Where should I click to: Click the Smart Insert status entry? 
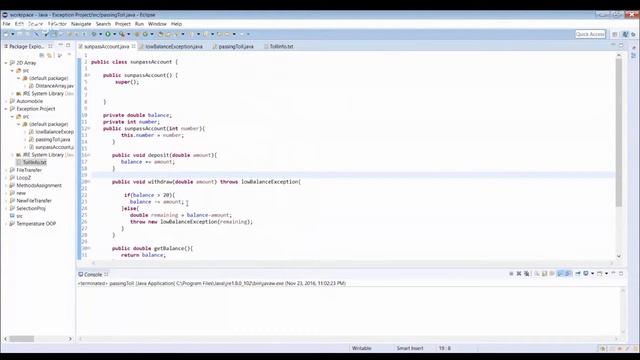tap(410, 348)
